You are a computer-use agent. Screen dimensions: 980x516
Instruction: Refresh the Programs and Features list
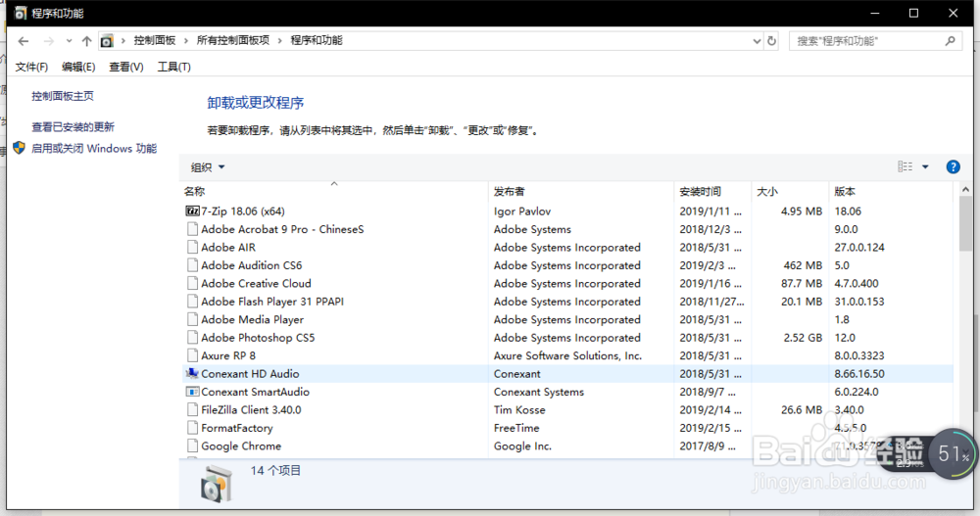[x=772, y=41]
